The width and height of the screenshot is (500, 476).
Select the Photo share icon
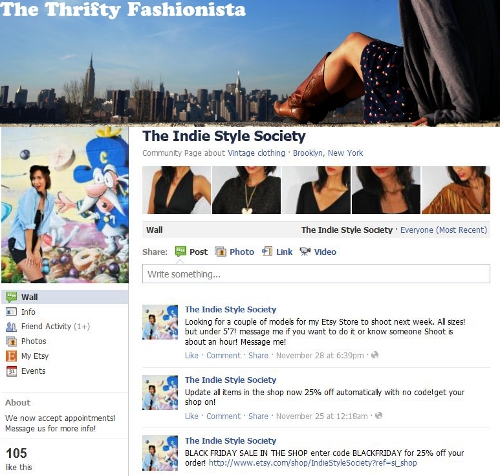(x=220, y=252)
